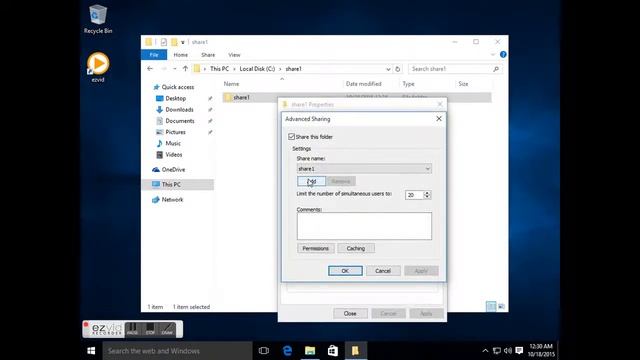Open the Store app from taskbar
Screen dimensions: 640x360
(x=333, y=351)
